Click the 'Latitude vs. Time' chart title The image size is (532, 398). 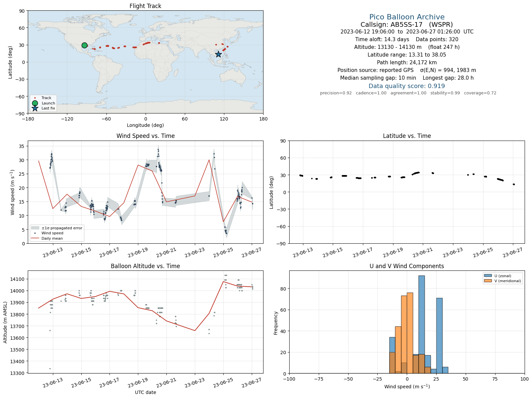(x=407, y=136)
